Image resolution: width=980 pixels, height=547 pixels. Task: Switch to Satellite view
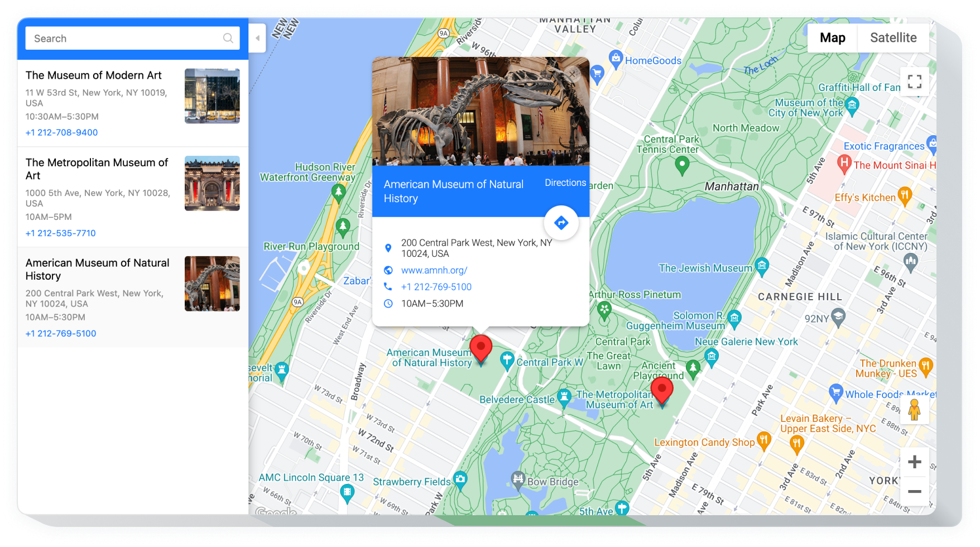point(893,38)
